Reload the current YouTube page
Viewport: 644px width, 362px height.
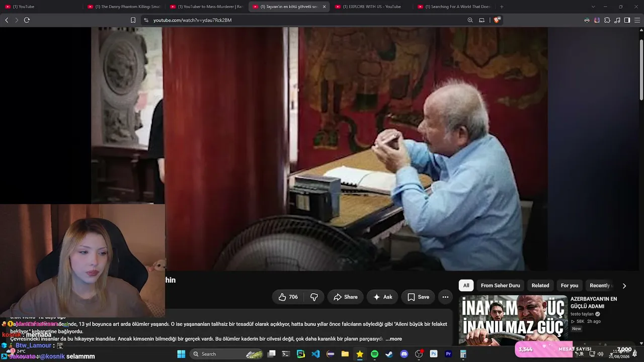[x=27, y=20]
